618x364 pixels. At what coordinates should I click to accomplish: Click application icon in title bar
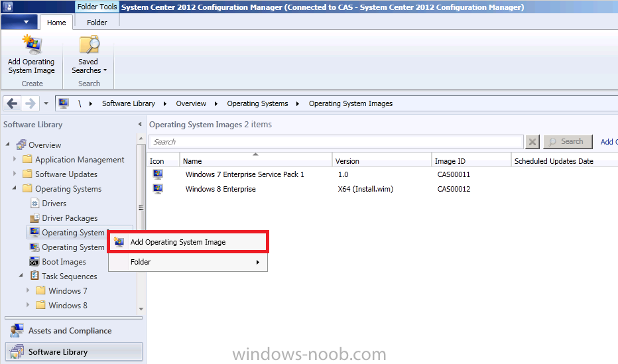(x=7, y=7)
